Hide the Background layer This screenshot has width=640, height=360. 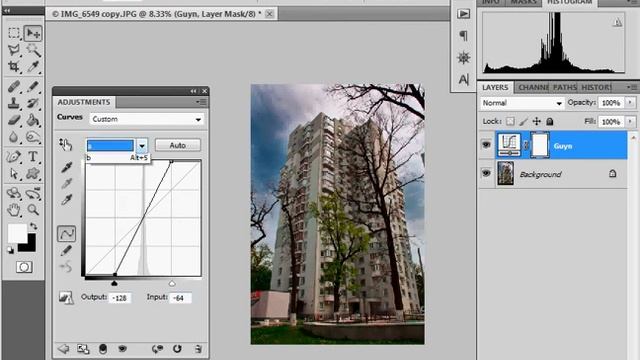(486, 173)
